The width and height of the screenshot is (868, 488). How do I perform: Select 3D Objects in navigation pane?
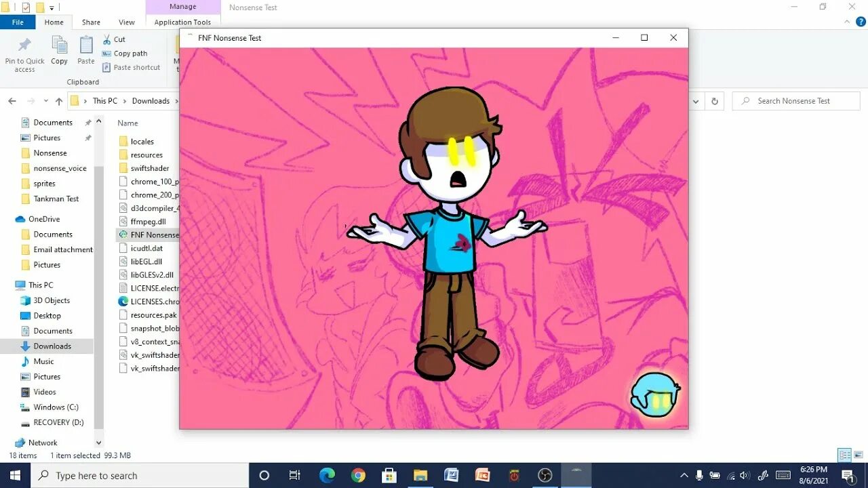click(x=52, y=301)
